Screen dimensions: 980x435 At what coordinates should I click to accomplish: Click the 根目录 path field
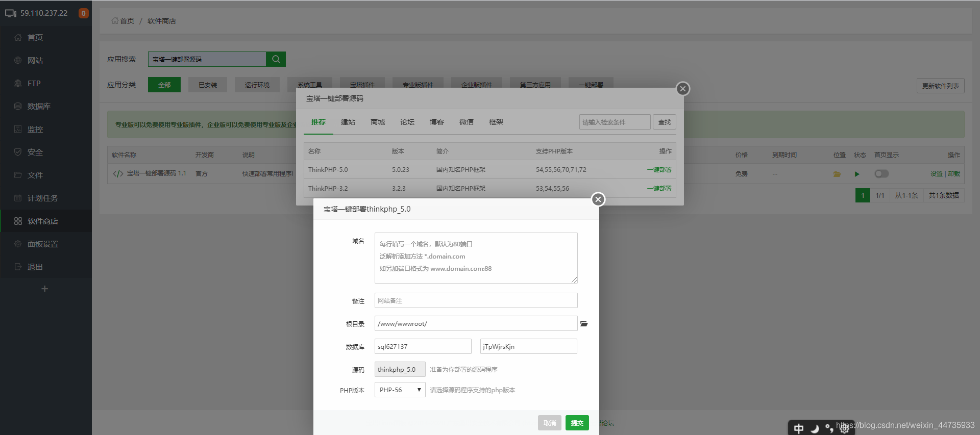point(476,323)
